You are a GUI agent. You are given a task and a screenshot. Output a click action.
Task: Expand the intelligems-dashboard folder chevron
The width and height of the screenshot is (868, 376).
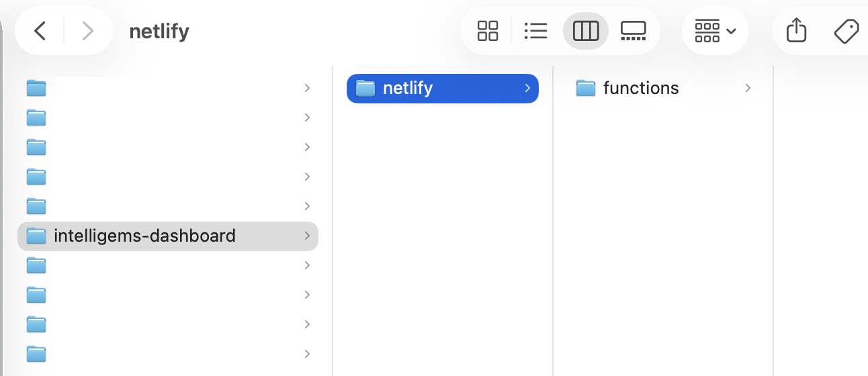point(307,236)
